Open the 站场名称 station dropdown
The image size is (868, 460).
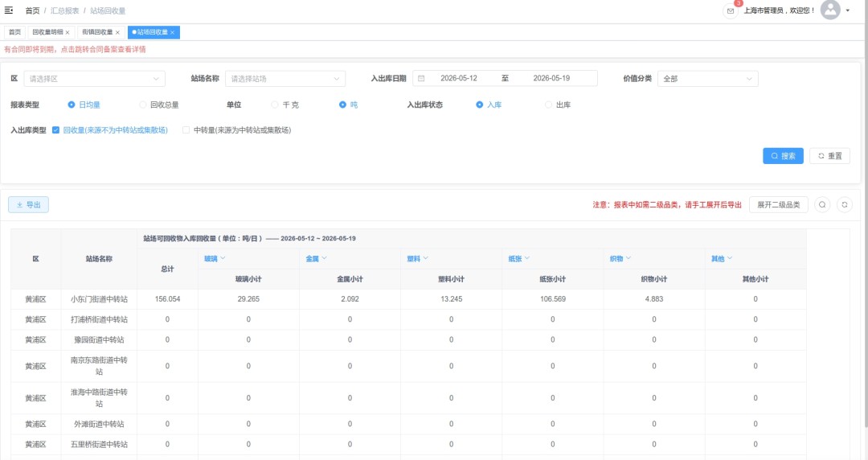pyautogui.click(x=285, y=79)
